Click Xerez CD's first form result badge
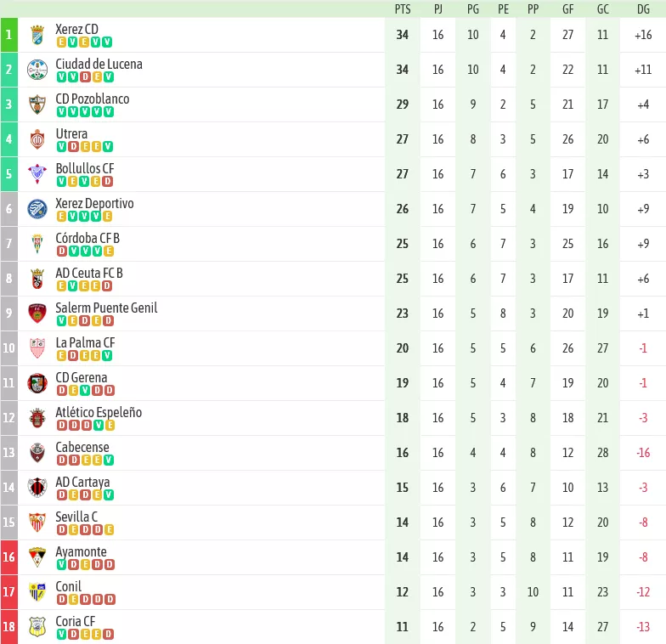 [61, 42]
